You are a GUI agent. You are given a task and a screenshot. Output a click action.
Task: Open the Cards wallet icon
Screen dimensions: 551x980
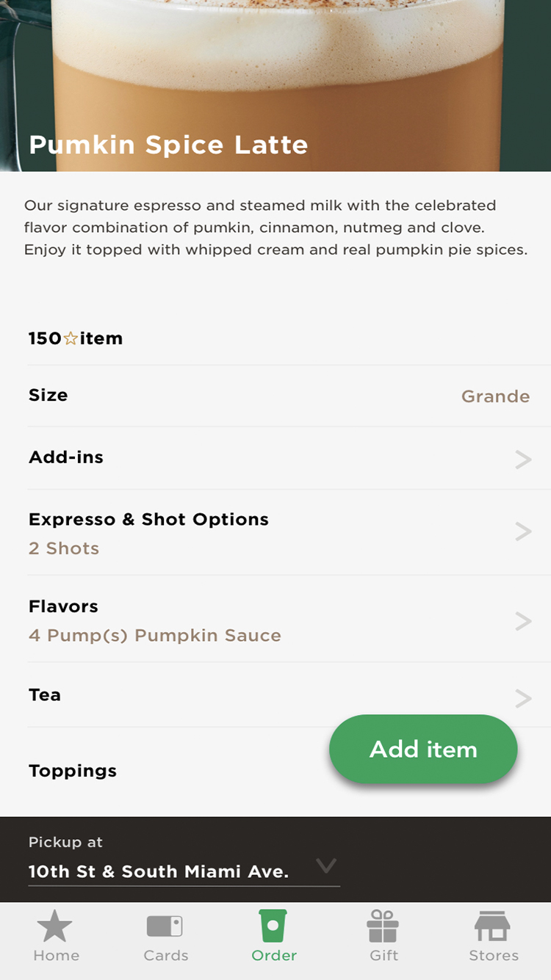165,926
